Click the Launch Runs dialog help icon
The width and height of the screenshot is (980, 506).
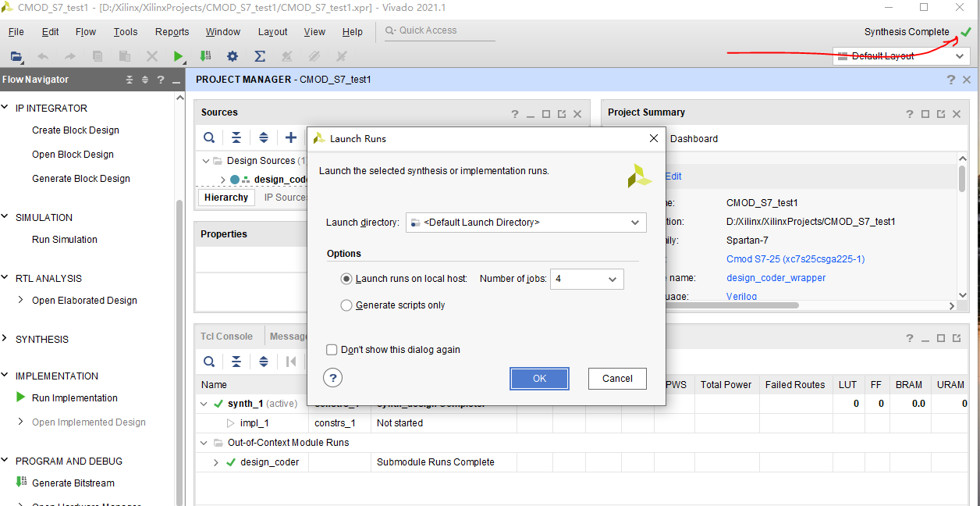(333, 379)
